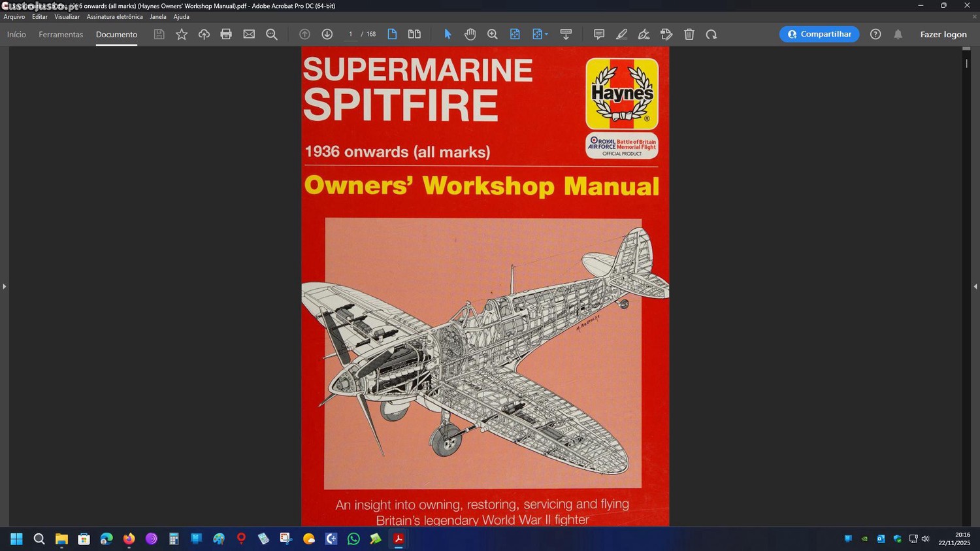Toggle two-page view mode
This screenshot has height=551, width=980.
pyautogui.click(x=414, y=34)
